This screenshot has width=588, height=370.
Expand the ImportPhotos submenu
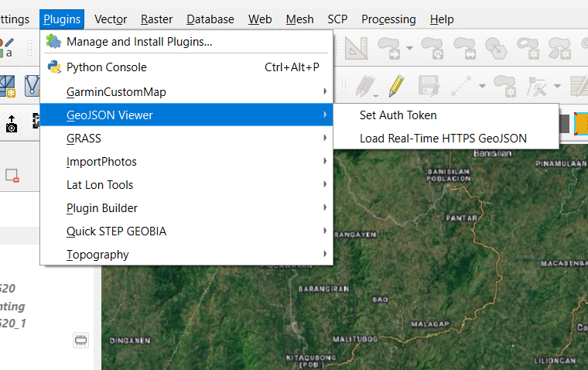(186, 161)
